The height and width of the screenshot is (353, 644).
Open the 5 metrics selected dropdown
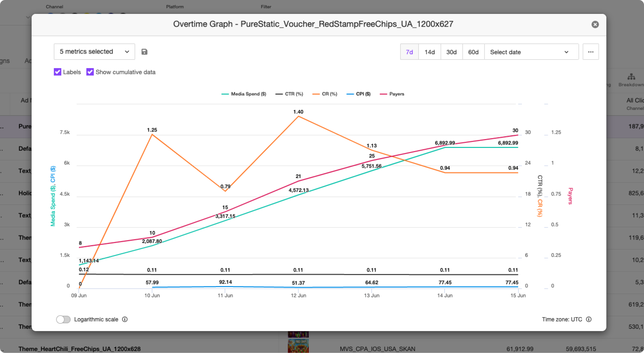coord(94,52)
